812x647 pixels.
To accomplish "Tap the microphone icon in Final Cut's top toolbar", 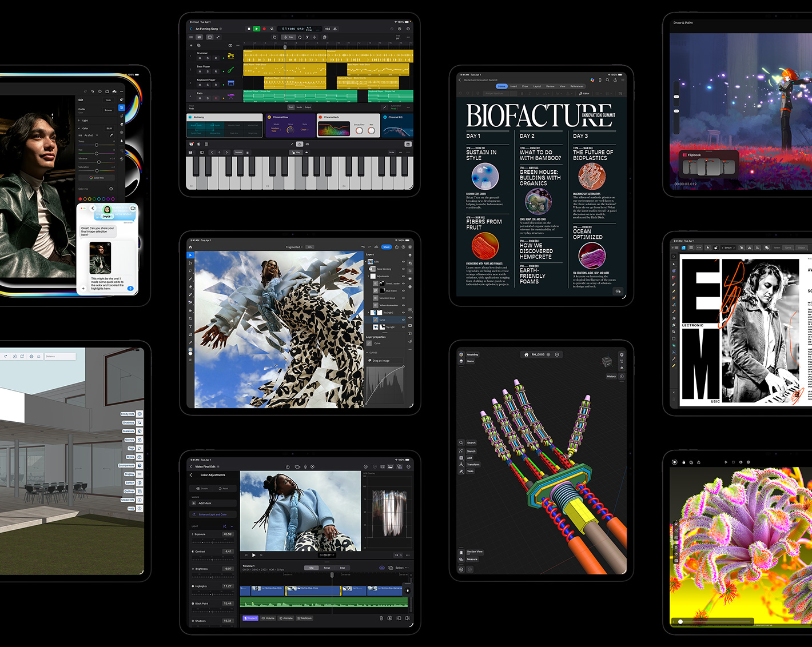I will tap(305, 466).
